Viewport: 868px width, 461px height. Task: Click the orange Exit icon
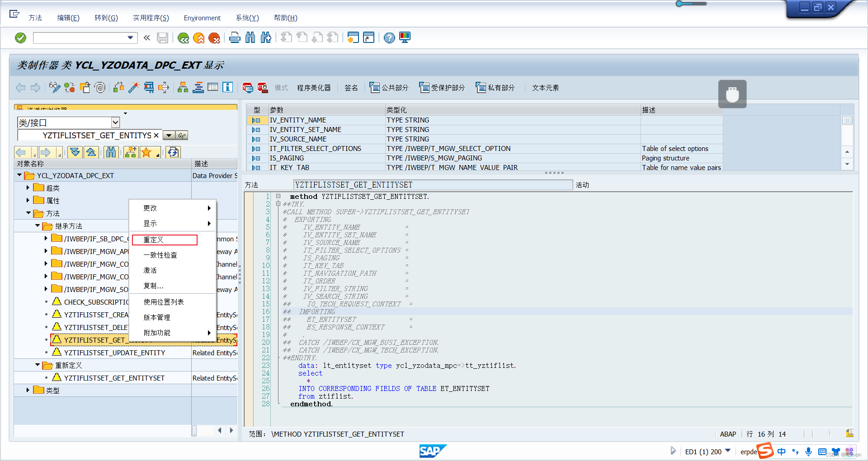point(198,38)
